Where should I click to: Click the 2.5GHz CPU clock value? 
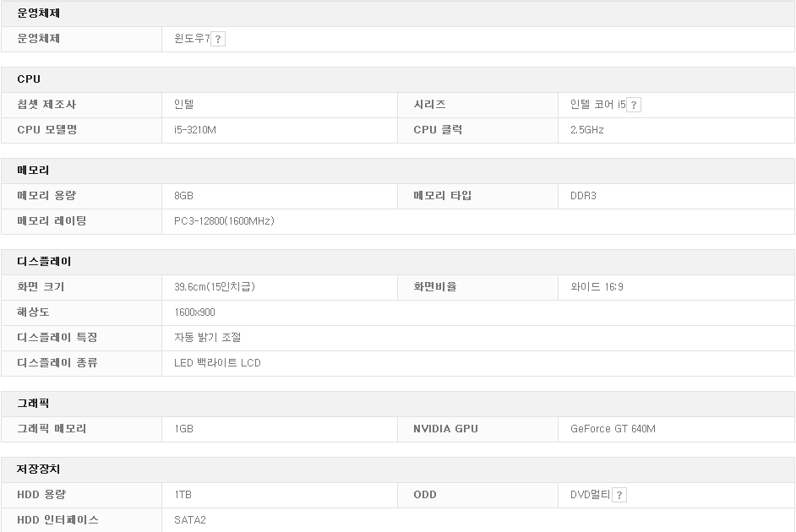point(586,130)
